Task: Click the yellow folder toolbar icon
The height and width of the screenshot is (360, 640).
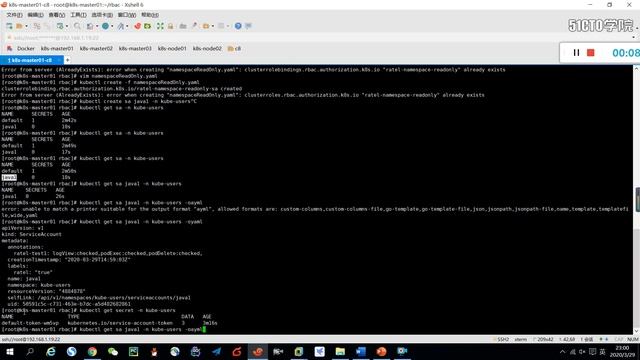Action: point(206,26)
